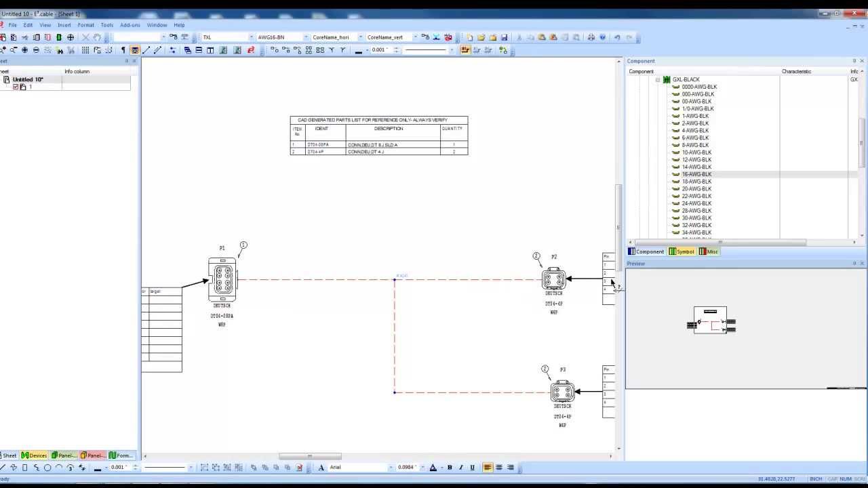The width and height of the screenshot is (868, 488).
Task: Open the CoreName_vert dropdown
Action: click(x=415, y=37)
